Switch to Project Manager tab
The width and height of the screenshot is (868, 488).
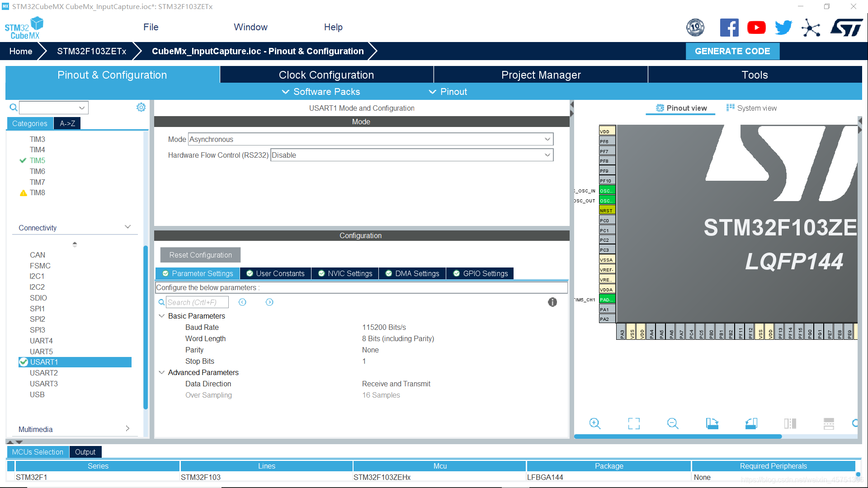541,75
